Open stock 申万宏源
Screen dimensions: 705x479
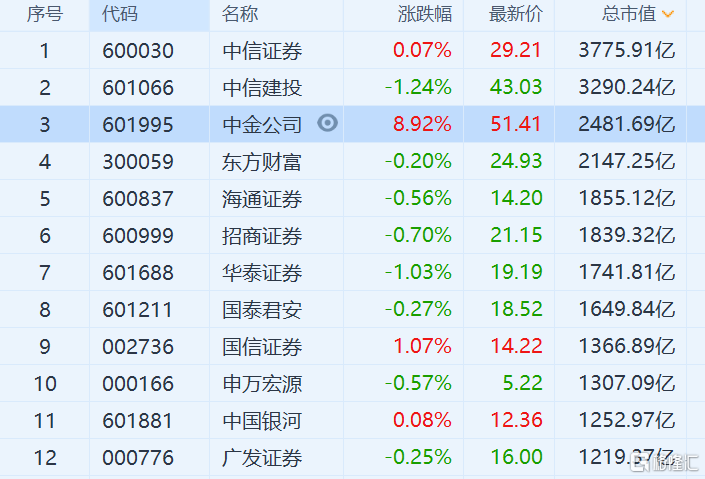pyautogui.click(x=262, y=384)
